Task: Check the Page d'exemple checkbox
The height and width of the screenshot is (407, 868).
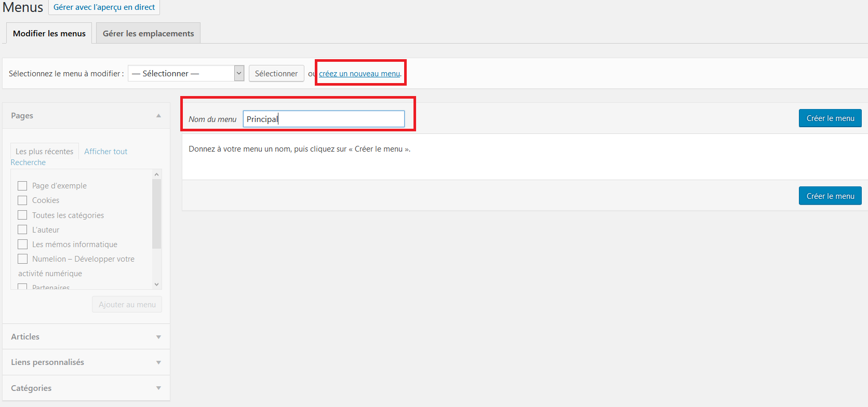Action: pyautogui.click(x=22, y=186)
